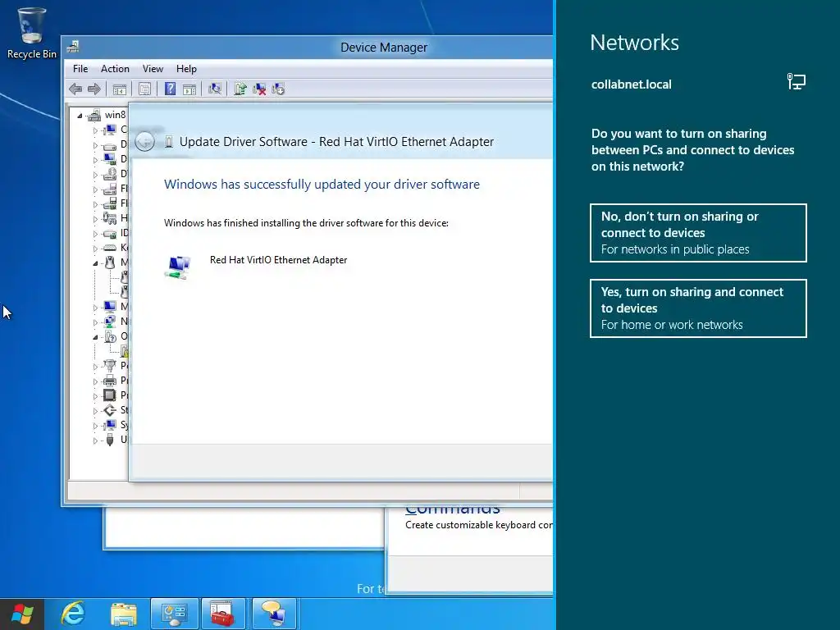Select the Print queues printer icon
Viewport: 840px width, 630px height.
click(110, 381)
